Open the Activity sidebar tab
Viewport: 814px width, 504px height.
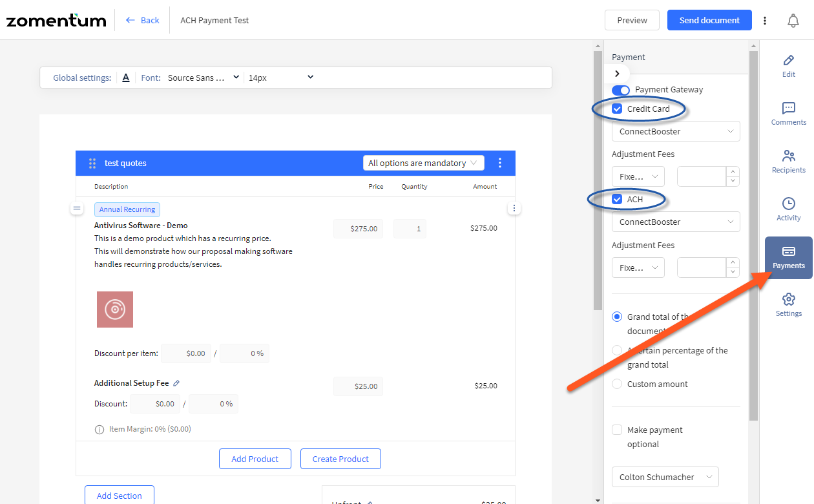789,209
